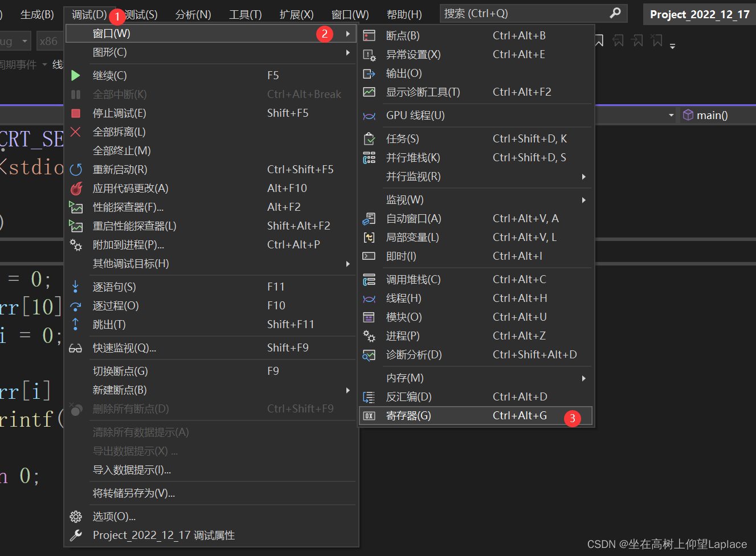This screenshot has height=556, width=756.
Task: Click the Locals (局部变量) icon
Action: (369, 238)
